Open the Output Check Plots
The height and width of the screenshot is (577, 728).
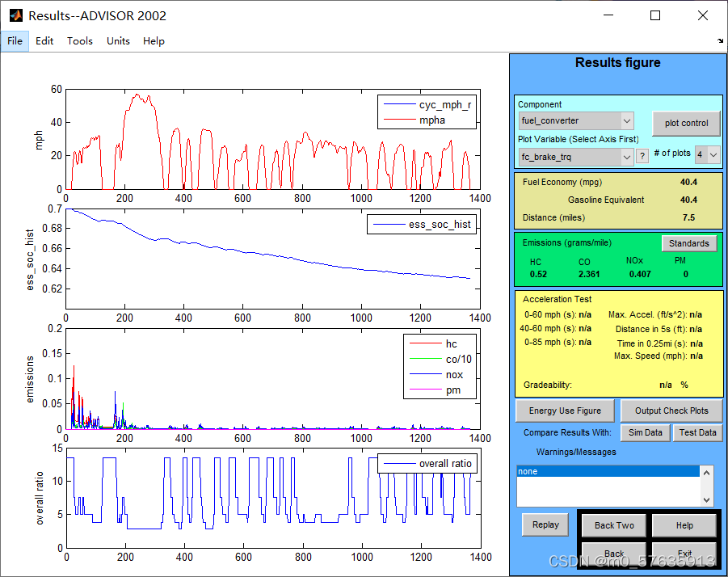click(671, 411)
